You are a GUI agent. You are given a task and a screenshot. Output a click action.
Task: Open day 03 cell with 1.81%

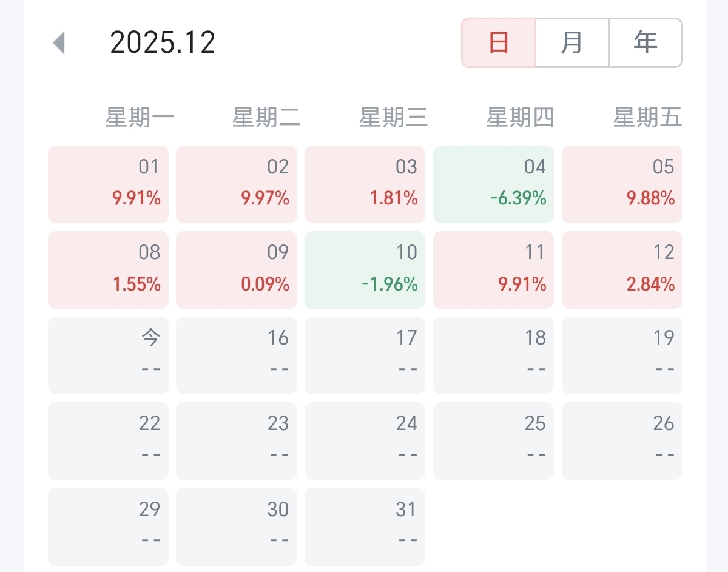tap(365, 184)
